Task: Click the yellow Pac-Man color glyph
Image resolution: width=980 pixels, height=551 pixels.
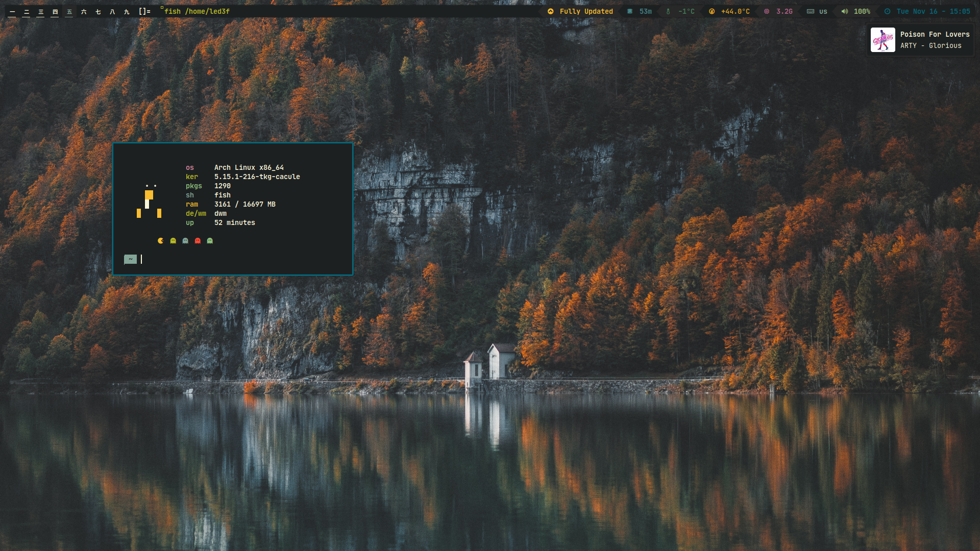Action: coord(161,241)
